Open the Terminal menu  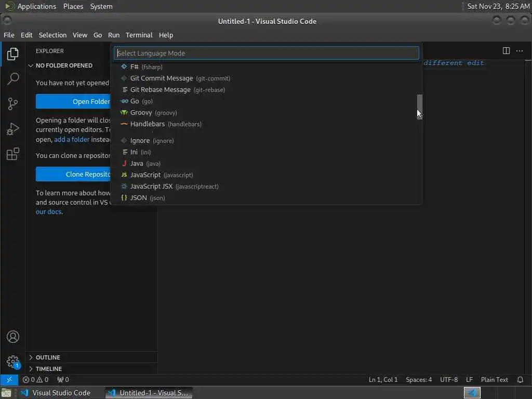click(139, 35)
